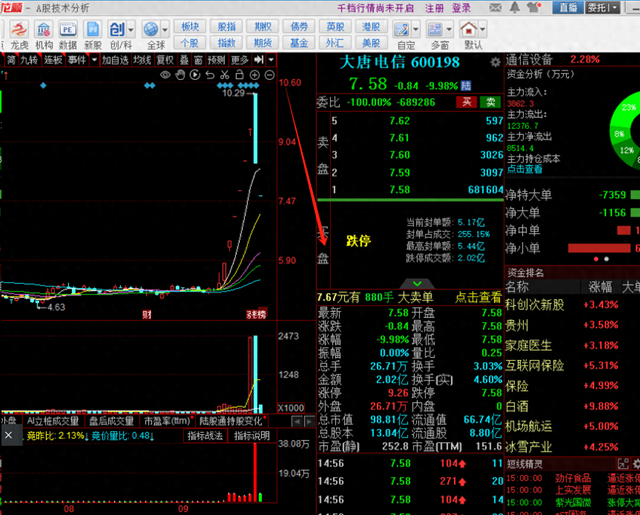This screenshot has width=640, height=515.
Task: Open the 全球 globe icon
Action: (x=151, y=29)
